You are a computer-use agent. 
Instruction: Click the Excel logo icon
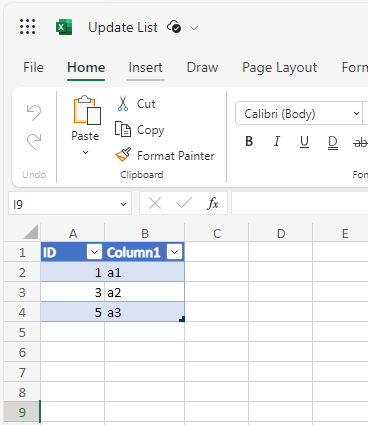pyautogui.click(x=64, y=27)
